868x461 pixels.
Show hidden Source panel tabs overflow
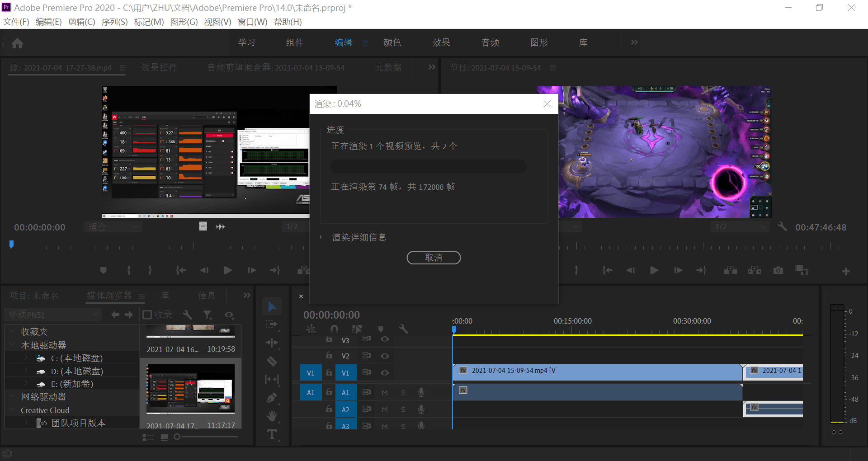432,67
